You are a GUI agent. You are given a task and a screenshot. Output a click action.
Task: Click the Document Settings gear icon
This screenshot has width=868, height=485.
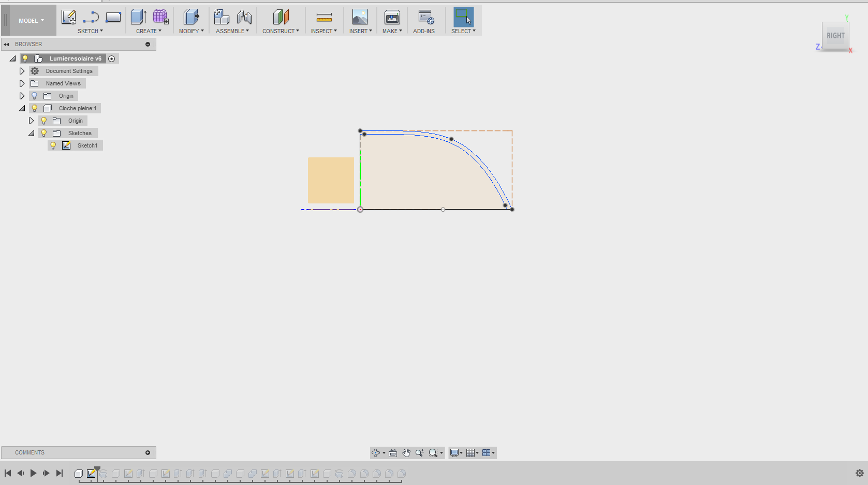35,71
